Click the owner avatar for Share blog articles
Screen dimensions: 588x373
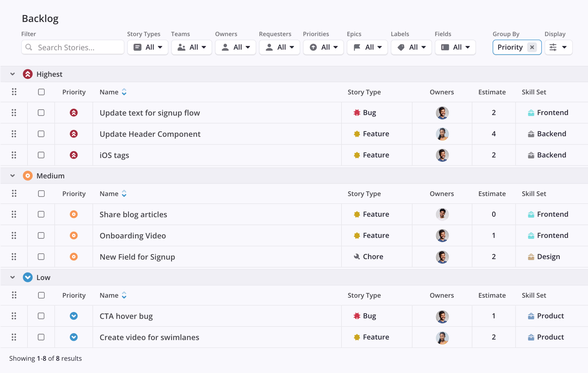tap(442, 214)
